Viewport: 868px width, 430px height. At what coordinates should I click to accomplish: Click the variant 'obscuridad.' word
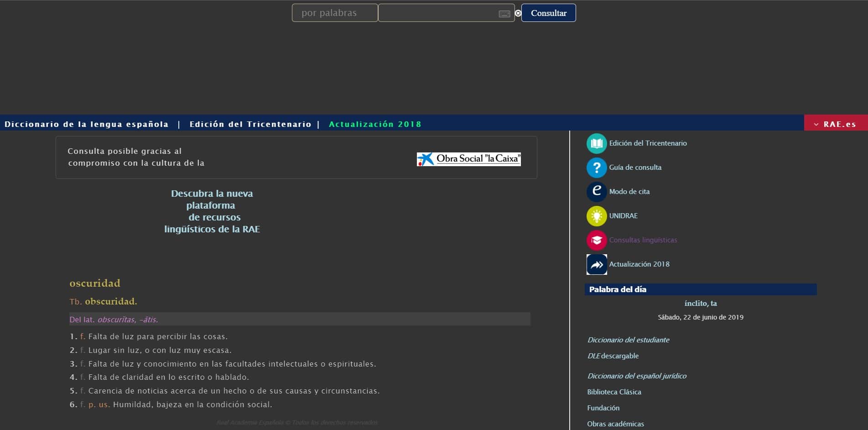pos(111,301)
